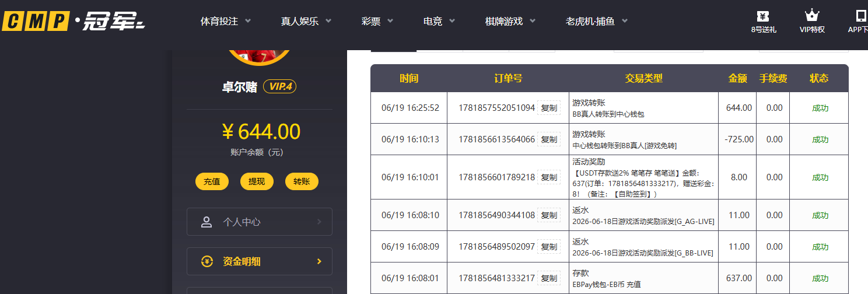Click the ¥644.00 account balance
This screenshot has height=294, width=868.
click(x=261, y=132)
